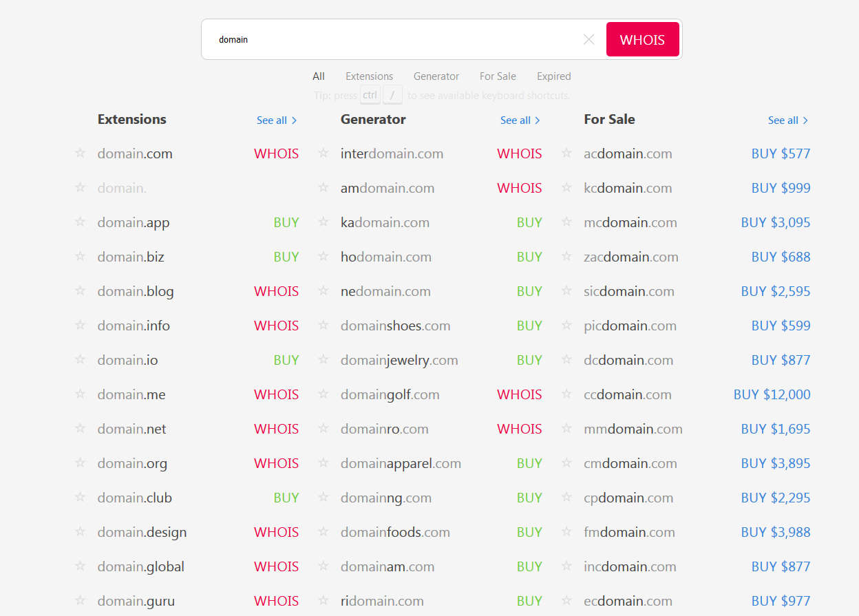Open the domainfoods.com result
This screenshot has height=616, width=859.
point(395,532)
